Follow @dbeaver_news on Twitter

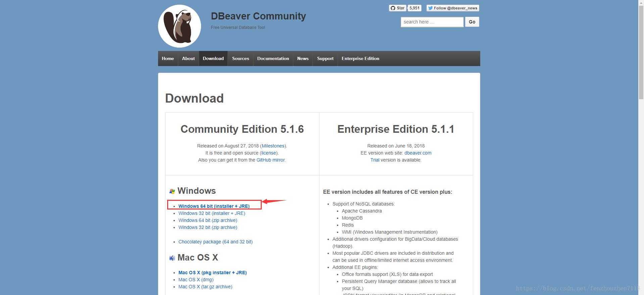point(453,8)
